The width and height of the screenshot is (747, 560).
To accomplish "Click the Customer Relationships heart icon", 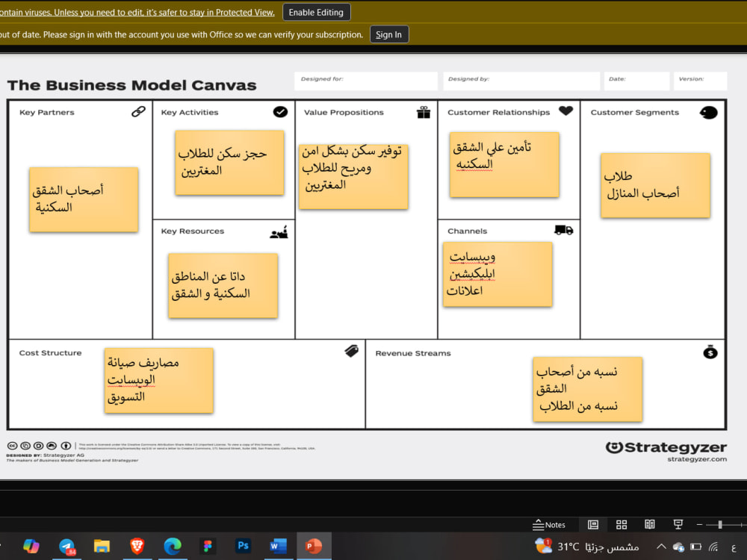I will pos(566,111).
